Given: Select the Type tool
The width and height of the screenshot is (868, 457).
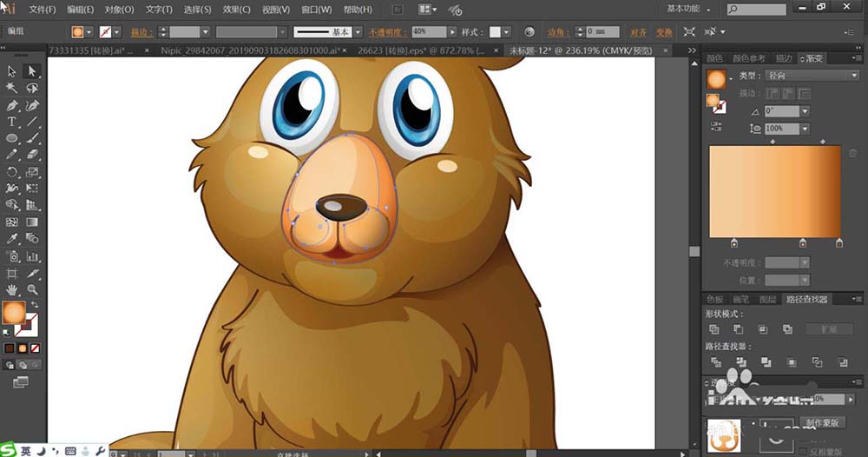Looking at the screenshot, I should [11, 122].
